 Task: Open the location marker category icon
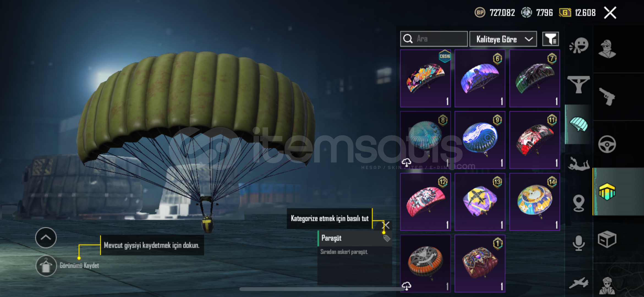pos(579,203)
